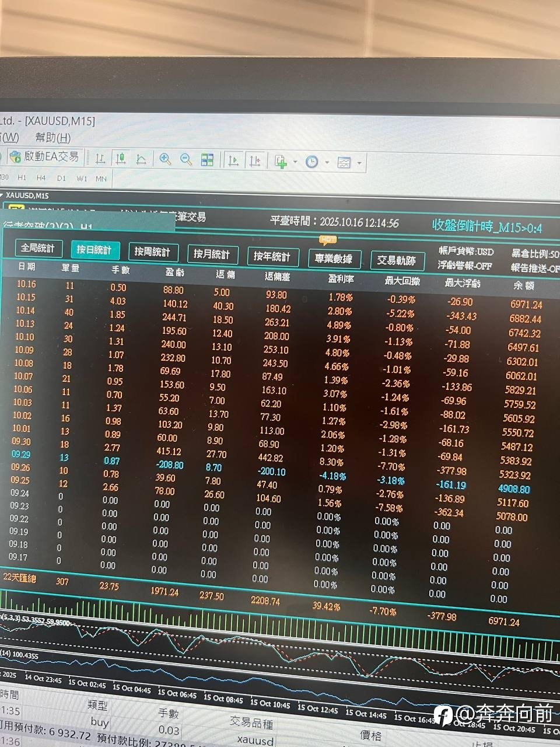Screen dimensions: 560x747
Task: Open the indicators list dropdown arrow
Action: (x=295, y=162)
